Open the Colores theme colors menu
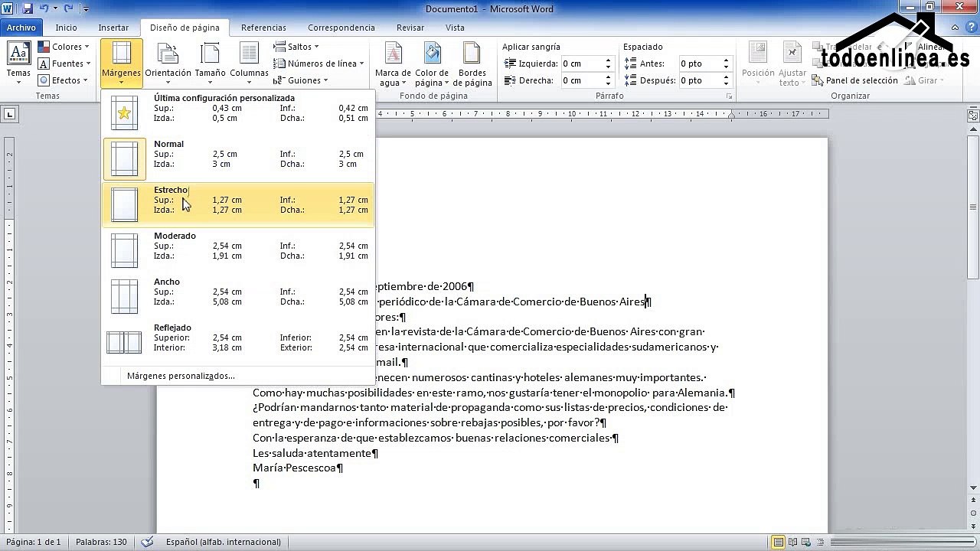 pos(64,47)
